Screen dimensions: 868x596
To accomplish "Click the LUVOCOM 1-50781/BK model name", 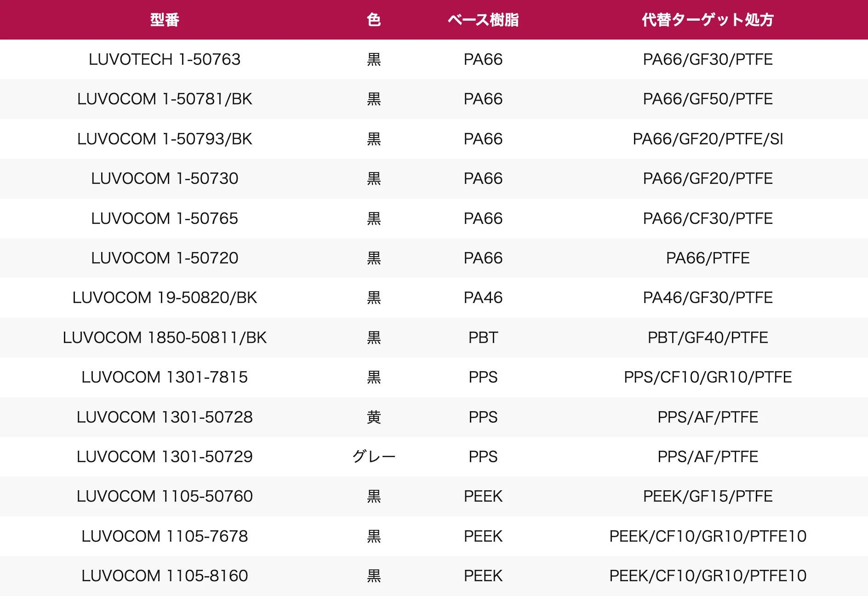I will [165, 99].
